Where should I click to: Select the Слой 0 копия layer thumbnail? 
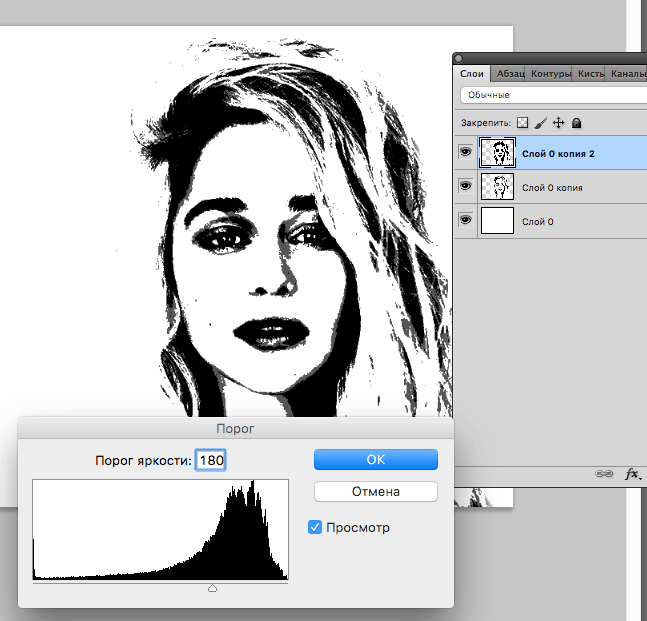tap(497, 187)
